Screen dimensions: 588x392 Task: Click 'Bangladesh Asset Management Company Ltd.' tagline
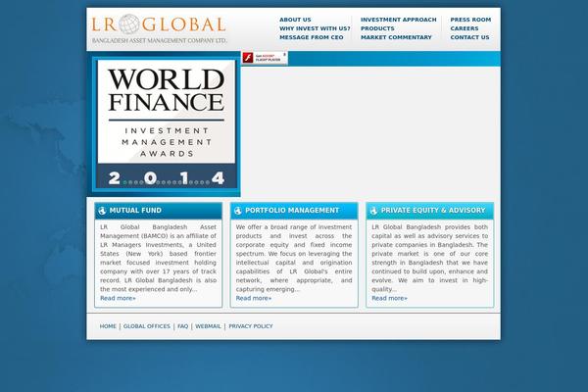tap(160, 40)
